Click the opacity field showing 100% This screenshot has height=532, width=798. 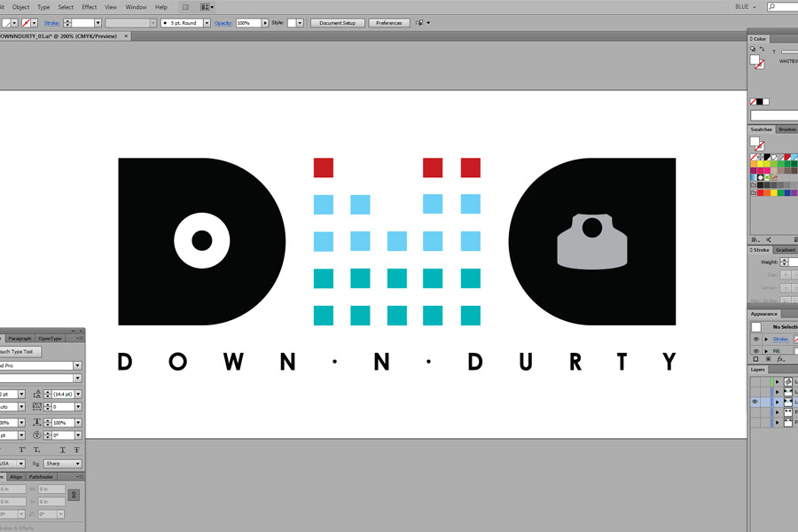tap(249, 23)
